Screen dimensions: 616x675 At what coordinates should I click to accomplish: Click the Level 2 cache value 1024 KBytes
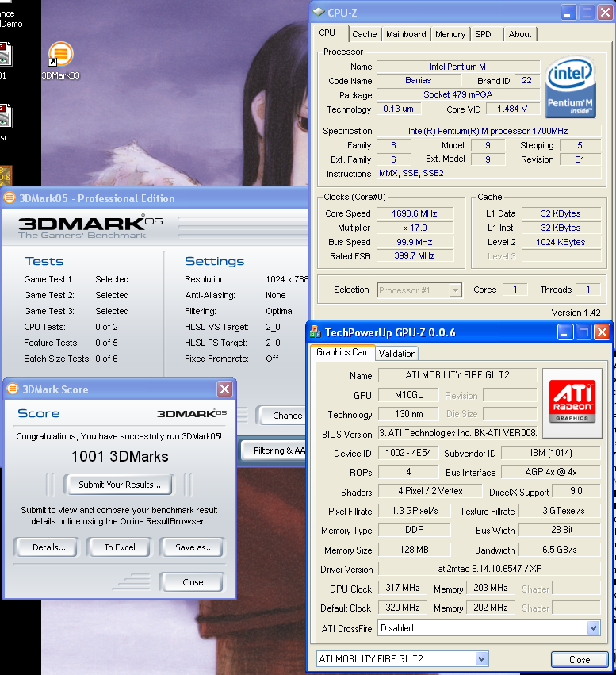point(561,242)
